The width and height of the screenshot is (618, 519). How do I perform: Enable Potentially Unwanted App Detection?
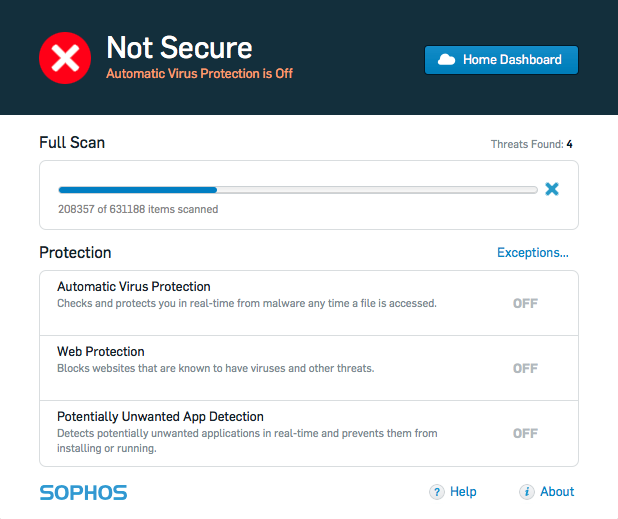point(525,433)
